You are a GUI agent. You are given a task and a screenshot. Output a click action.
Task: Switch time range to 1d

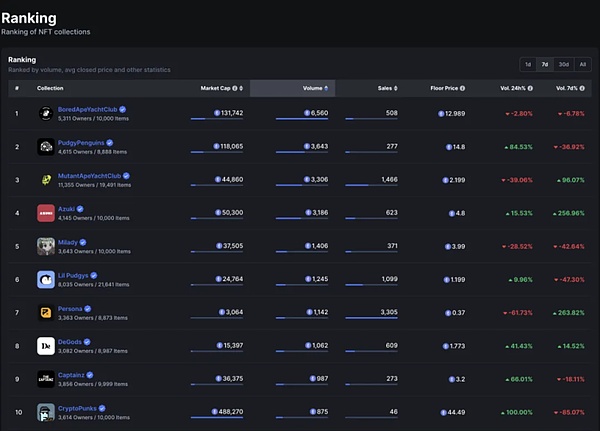527,64
